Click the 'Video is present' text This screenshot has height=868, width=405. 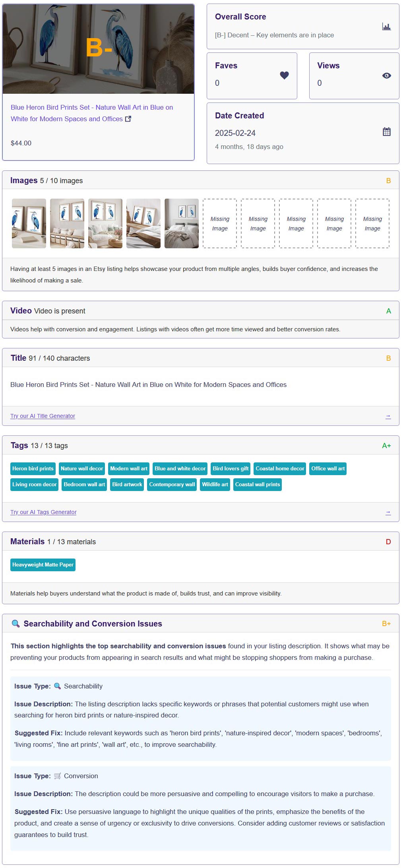(60, 311)
